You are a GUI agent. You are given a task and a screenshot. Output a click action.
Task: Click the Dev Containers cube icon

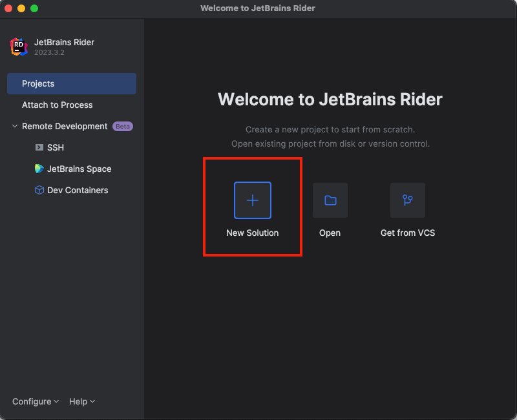[39, 190]
